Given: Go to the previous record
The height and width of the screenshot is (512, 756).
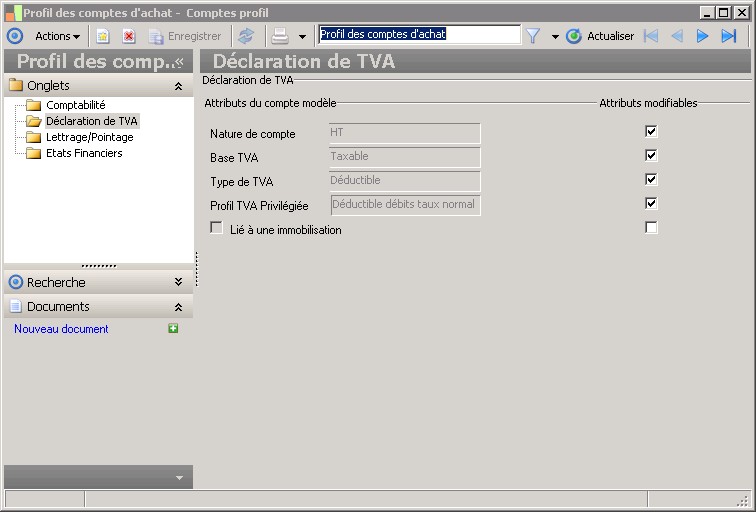Looking at the screenshot, I should (677, 36).
